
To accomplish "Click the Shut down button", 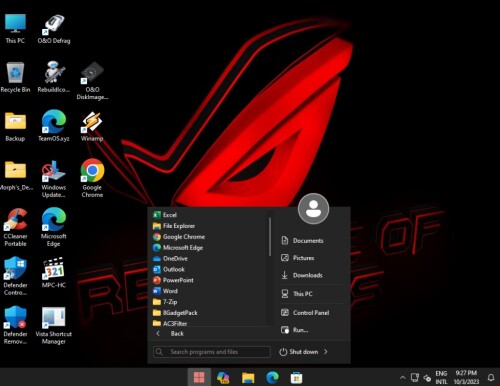I will coord(299,352).
